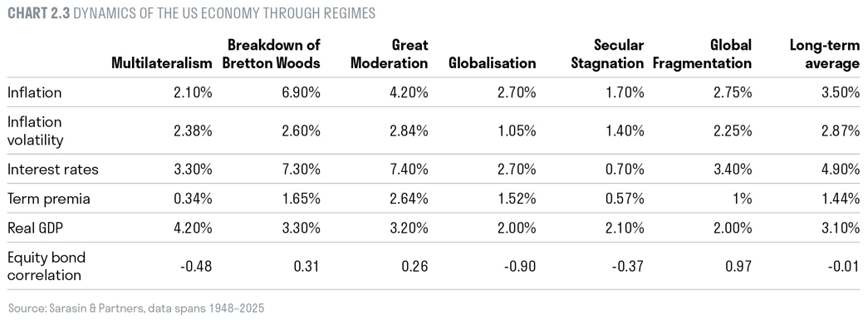
Task: Click the Chart 2.3 title text
Action: [192, 13]
